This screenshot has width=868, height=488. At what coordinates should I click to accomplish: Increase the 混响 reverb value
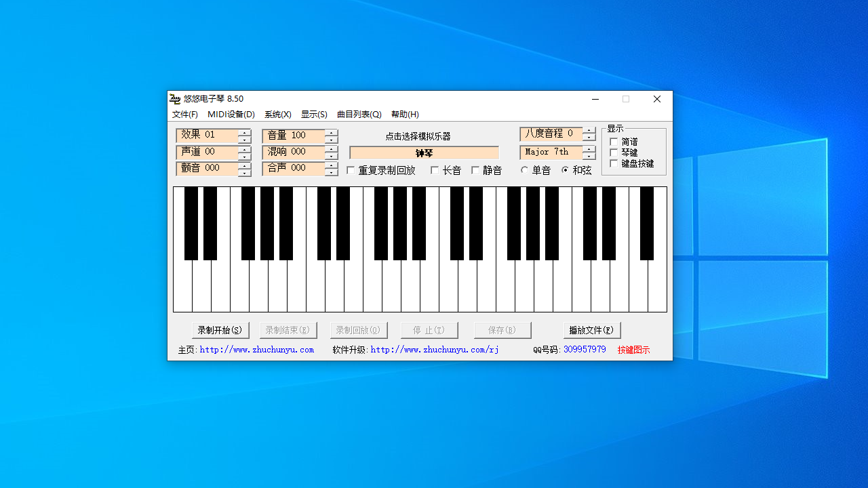(x=330, y=149)
